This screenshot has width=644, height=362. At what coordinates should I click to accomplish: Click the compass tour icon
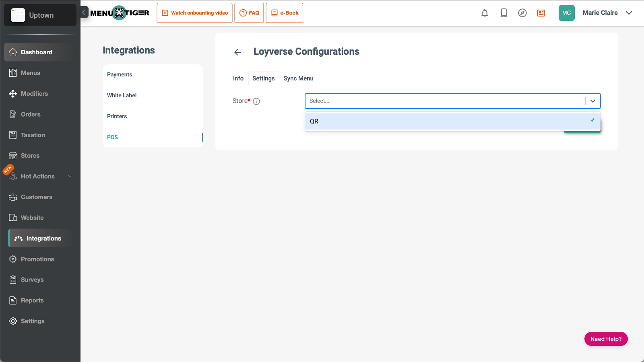(522, 13)
